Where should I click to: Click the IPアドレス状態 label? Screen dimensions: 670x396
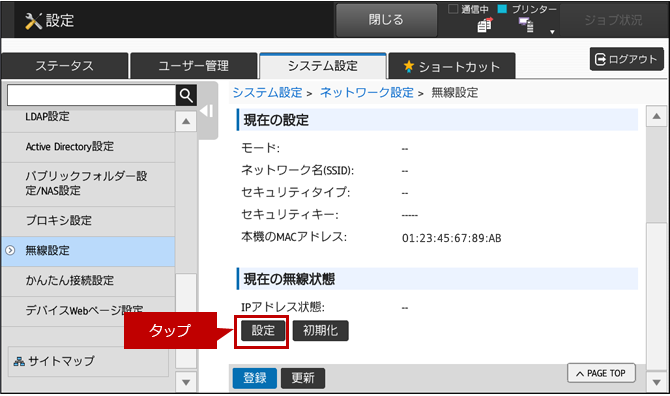tap(283, 307)
